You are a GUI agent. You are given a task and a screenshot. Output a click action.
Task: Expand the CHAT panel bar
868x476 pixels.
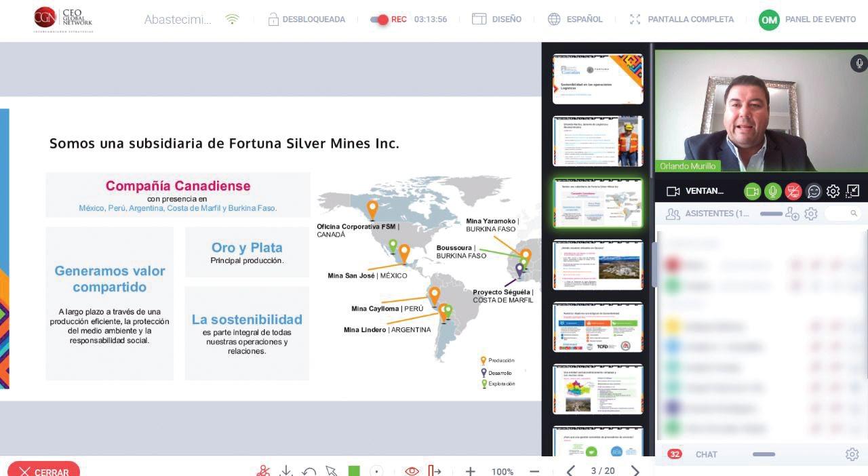pyautogui.click(x=764, y=454)
